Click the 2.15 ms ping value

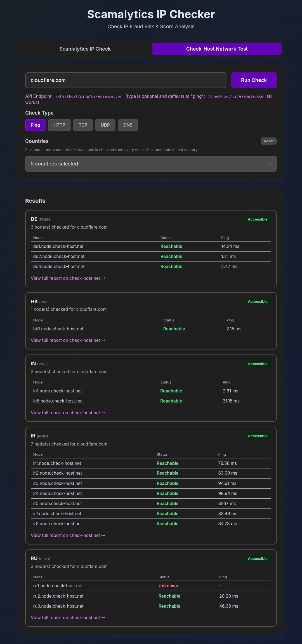[234, 329]
